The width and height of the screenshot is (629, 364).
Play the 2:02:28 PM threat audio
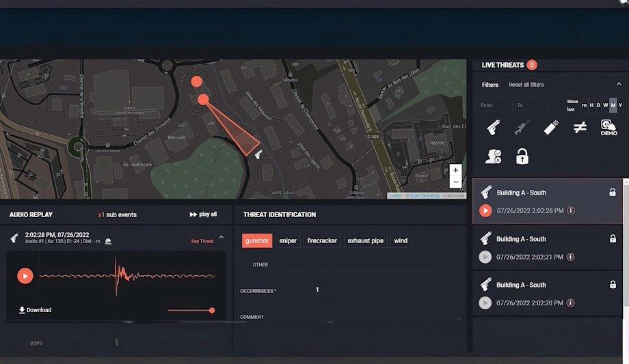pyautogui.click(x=485, y=210)
